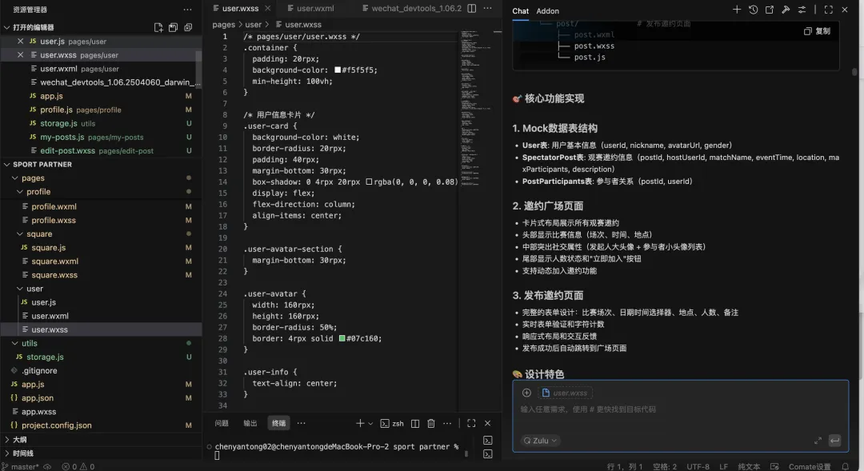The height and width of the screenshot is (471, 864).
Task: Send chat message with enter button
Action: coord(835,440)
